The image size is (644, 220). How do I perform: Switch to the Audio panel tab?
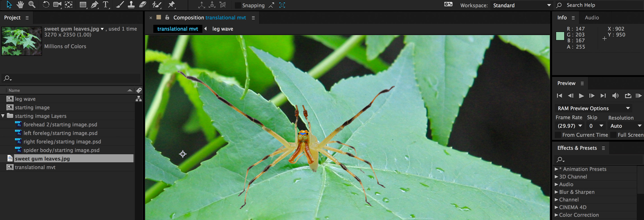592,18
